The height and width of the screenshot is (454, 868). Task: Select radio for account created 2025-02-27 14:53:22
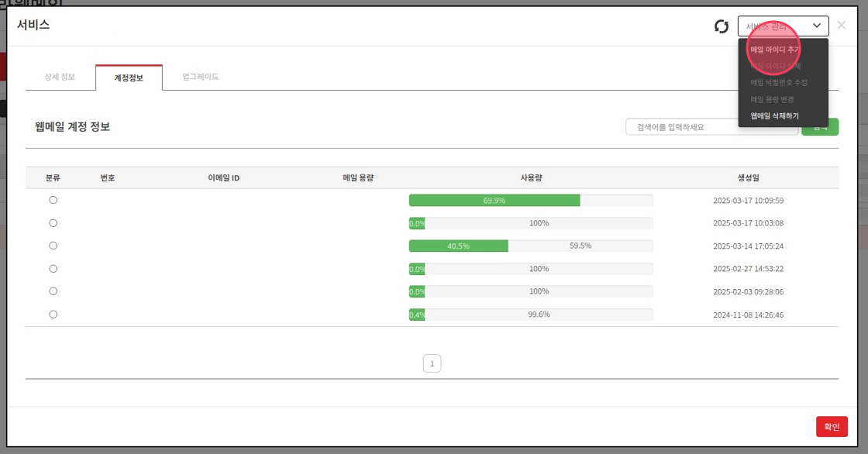pyautogui.click(x=53, y=269)
